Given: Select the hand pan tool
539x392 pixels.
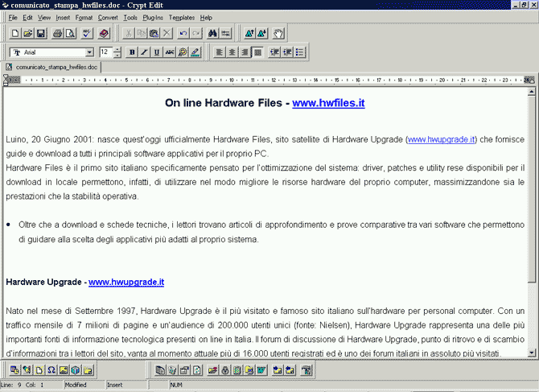Looking at the screenshot, I should pyautogui.click(x=278, y=33).
